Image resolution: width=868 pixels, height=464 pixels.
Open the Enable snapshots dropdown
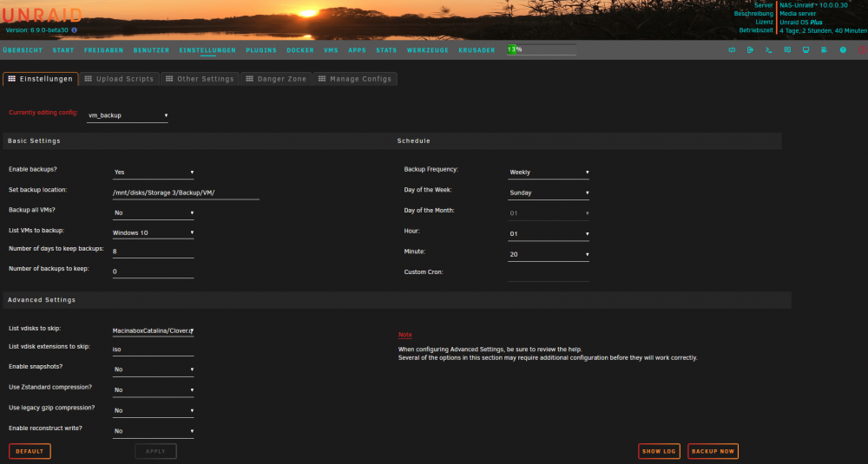click(153, 369)
